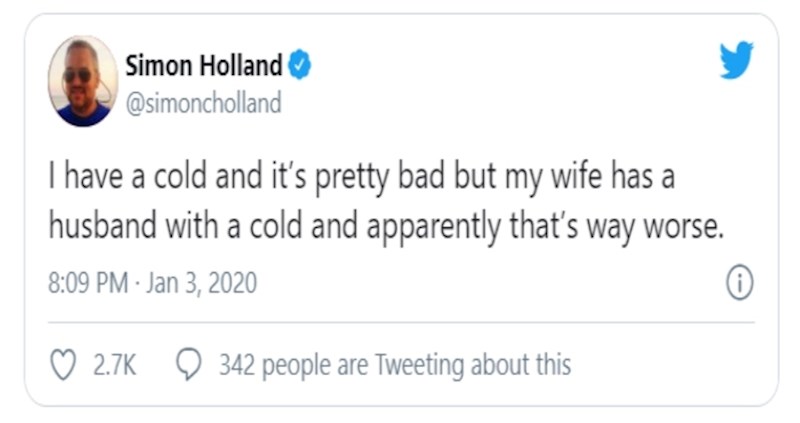This screenshot has width=800, height=423.
Task: Open "people are Tweeting about this" link
Action: [421, 365]
